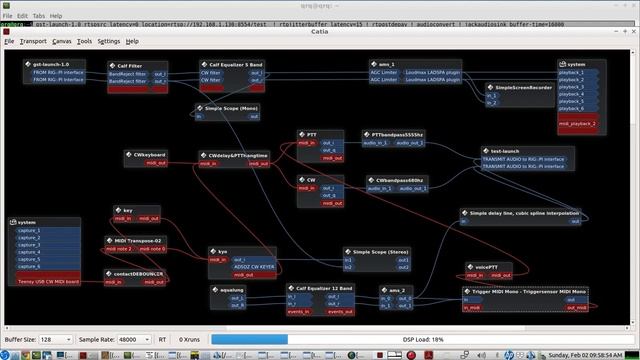
Task: Select the events_out port
Action: (x=340, y=311)
